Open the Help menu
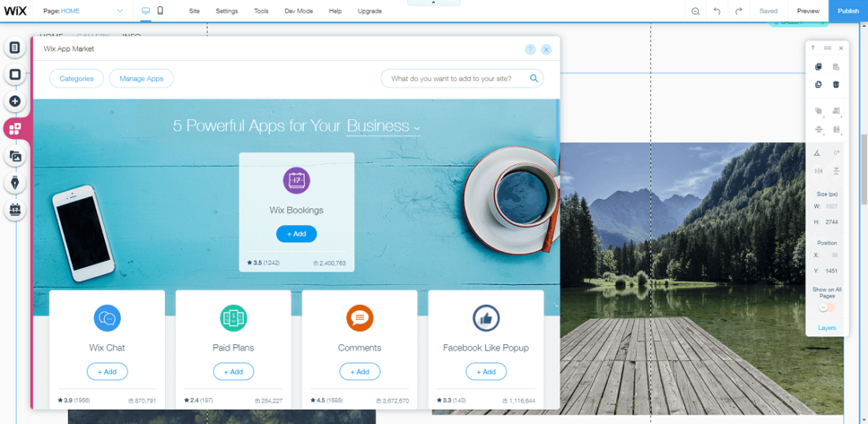This screenshot has width=868, height=424. click(335, 11)
